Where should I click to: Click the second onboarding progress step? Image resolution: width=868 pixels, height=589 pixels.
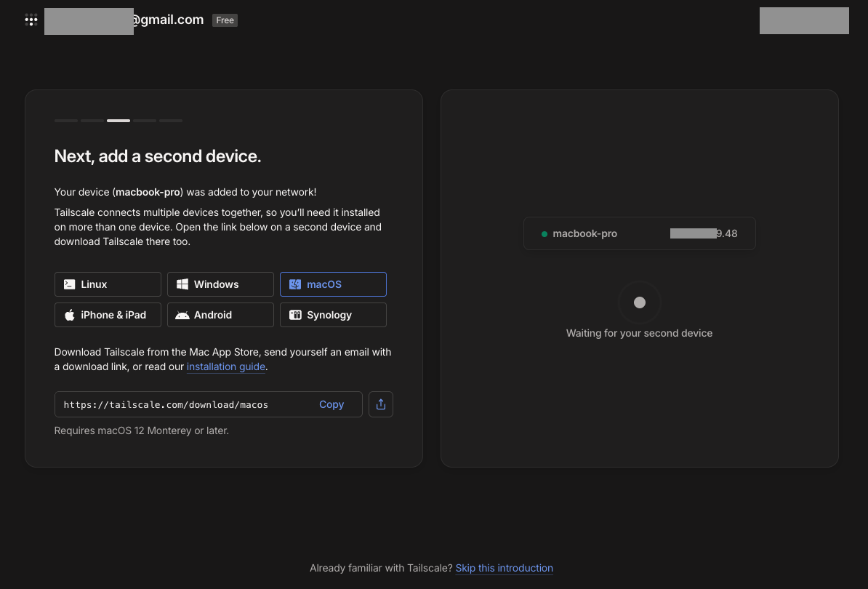click(x=92, y=121)
